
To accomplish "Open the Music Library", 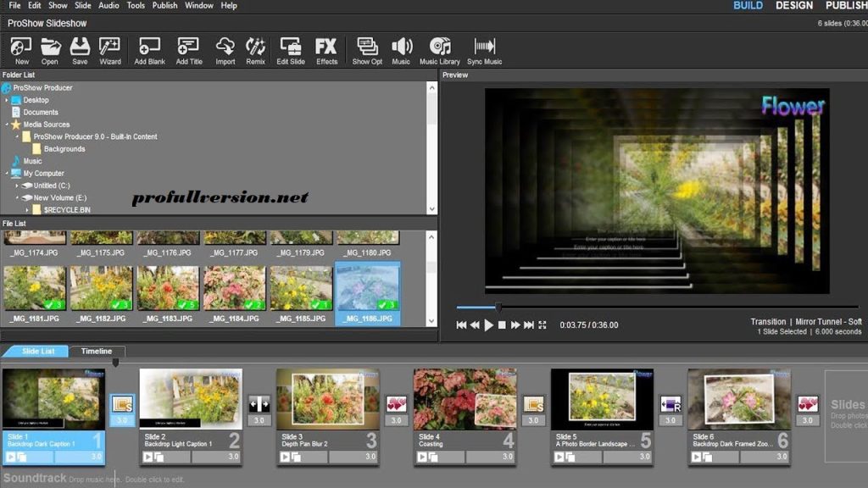I will (x=441, y=48).
